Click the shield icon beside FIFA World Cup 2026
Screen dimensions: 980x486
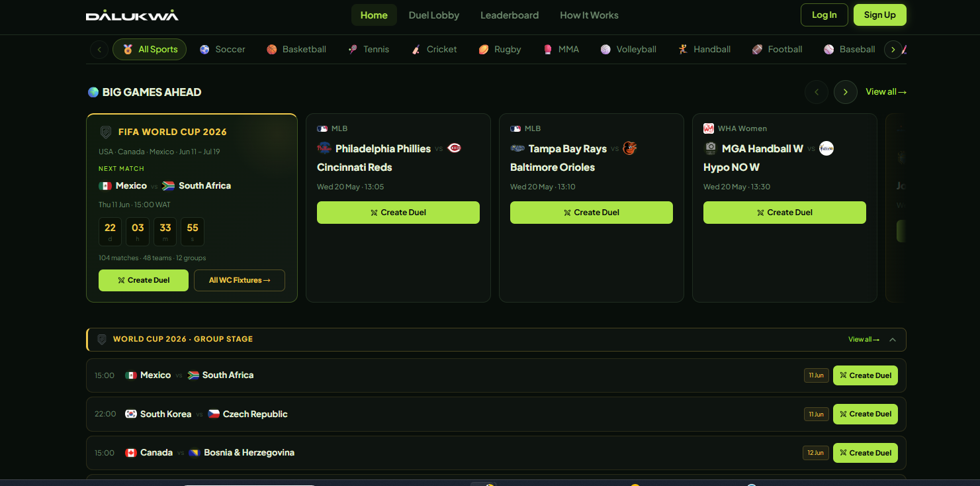105,132
